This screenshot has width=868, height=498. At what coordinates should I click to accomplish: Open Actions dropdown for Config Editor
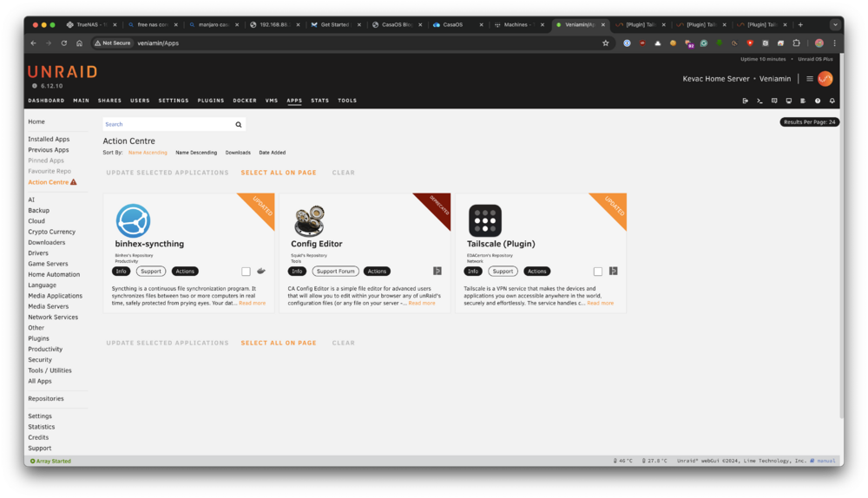377,272
